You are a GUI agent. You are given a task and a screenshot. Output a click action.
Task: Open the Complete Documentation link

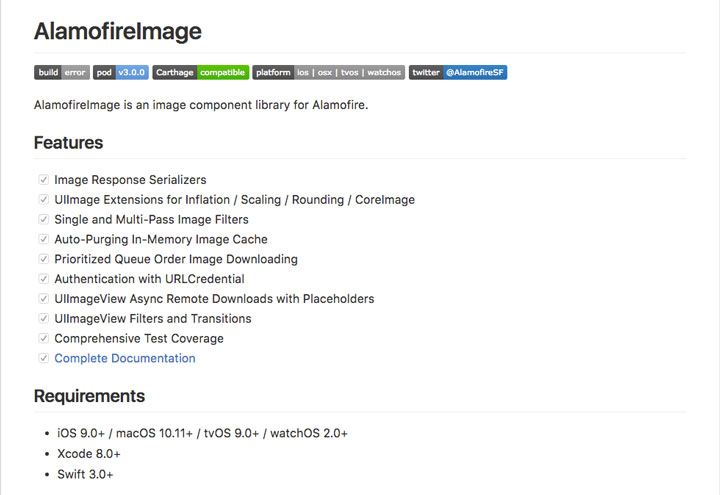[125, 358]
